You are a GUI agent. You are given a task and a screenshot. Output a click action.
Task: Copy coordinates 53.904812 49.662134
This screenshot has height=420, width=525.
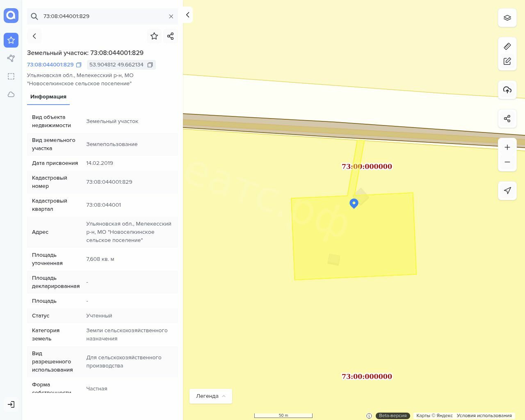click(x=150, y=65)
